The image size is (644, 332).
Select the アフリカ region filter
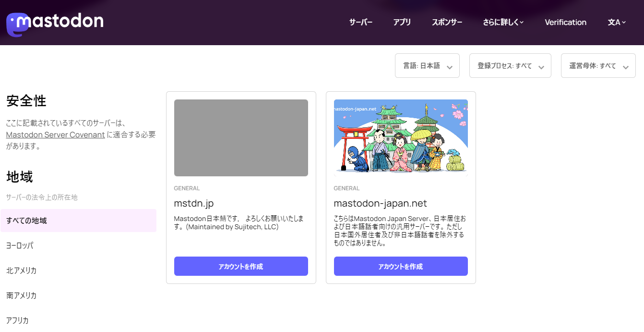pos(79,320)
